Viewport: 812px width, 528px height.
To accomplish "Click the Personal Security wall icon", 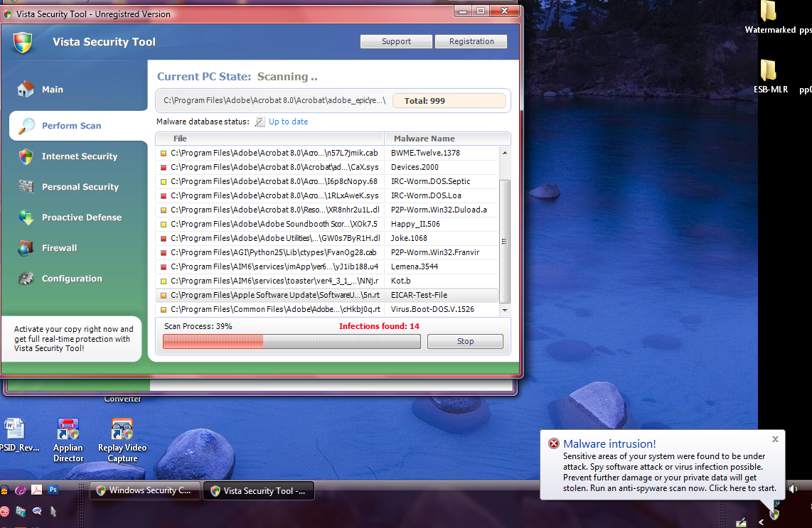I will tap(26, 186).
